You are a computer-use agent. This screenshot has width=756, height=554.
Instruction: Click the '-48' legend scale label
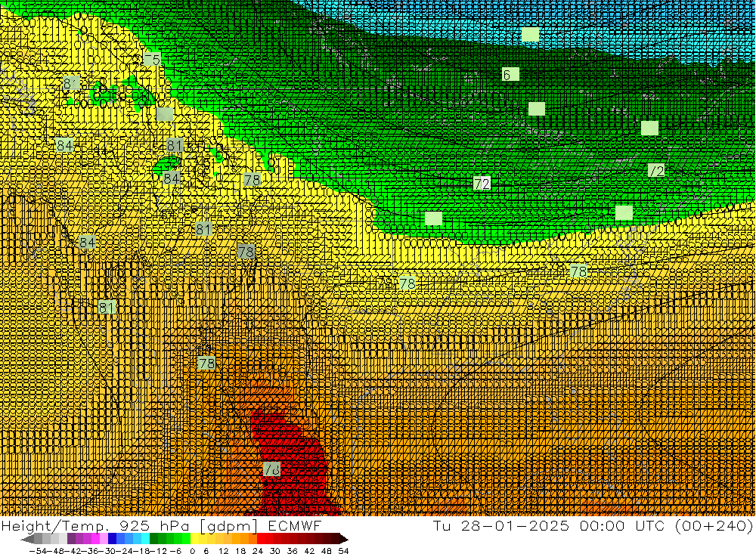tap(56, 551)
